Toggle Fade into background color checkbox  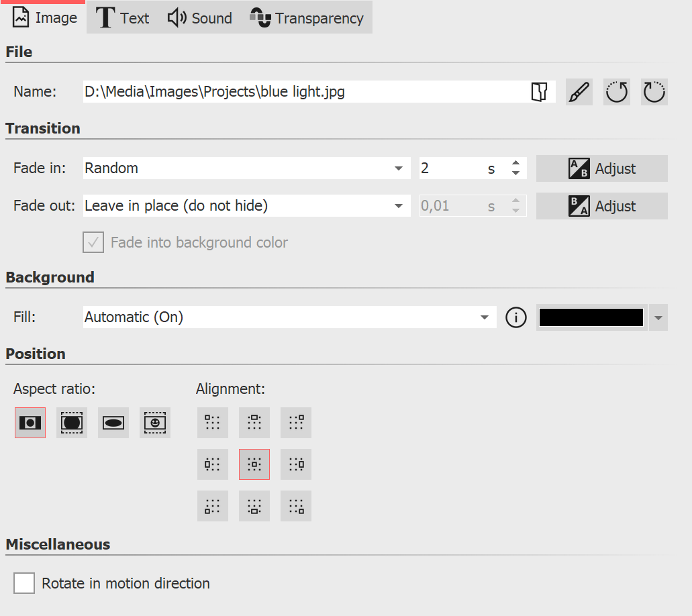[93, 242]
